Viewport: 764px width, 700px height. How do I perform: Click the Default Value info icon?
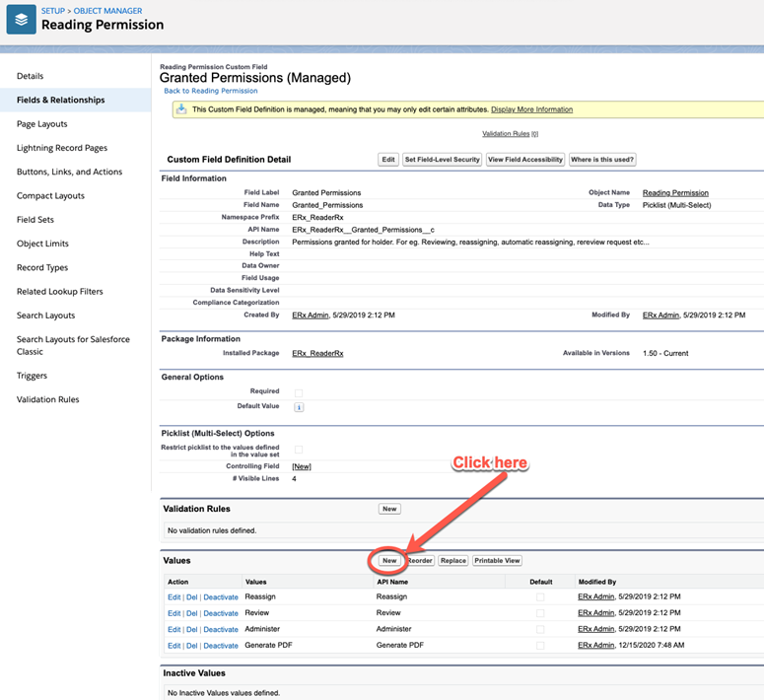[x=299, y=406]
